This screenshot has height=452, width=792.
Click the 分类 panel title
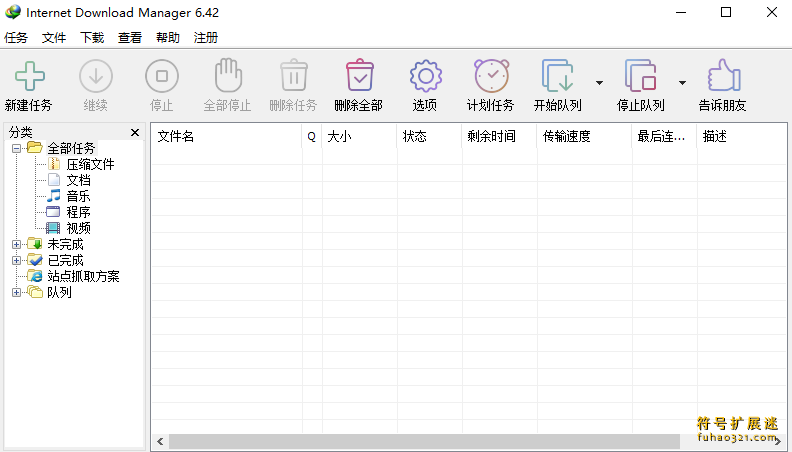point(21,132)
